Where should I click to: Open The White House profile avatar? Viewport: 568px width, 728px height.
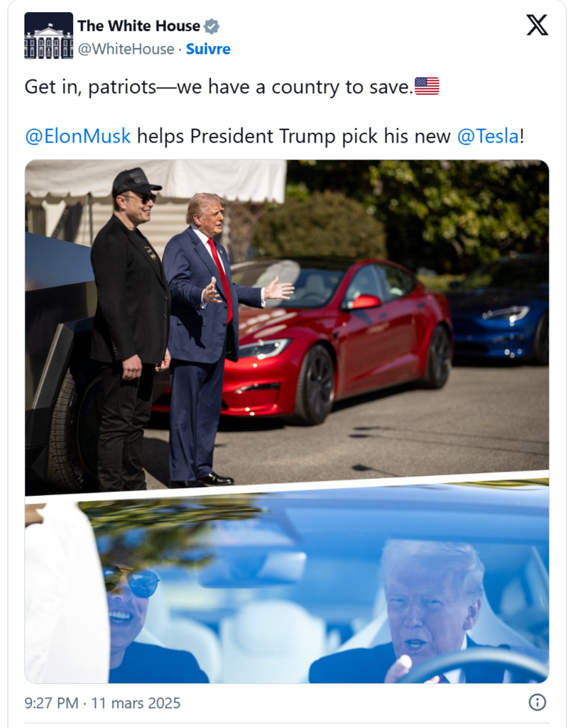49,35
